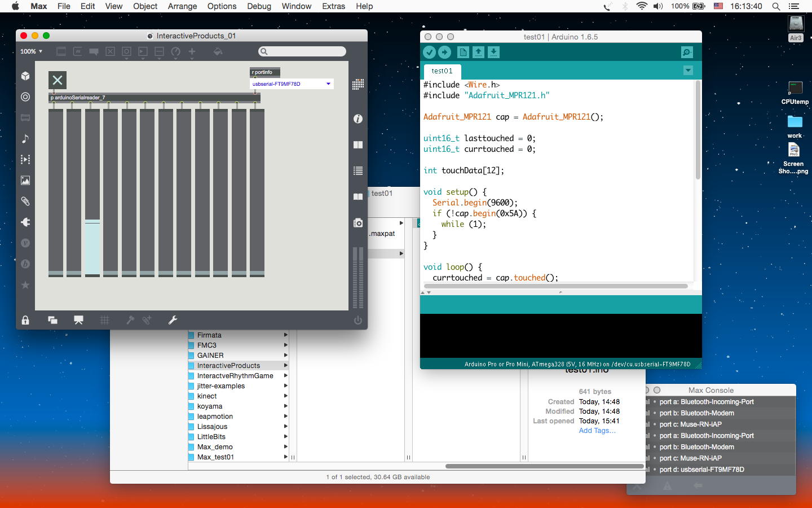Open the Max patcher inspector info icon
The width and height of the screenshot is (812, 508).
pos(358,119)
